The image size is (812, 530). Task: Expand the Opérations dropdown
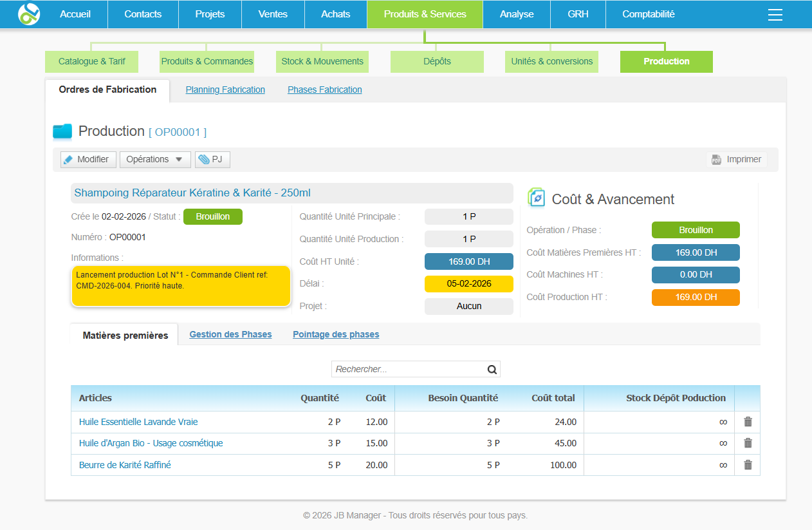point(155,159)
